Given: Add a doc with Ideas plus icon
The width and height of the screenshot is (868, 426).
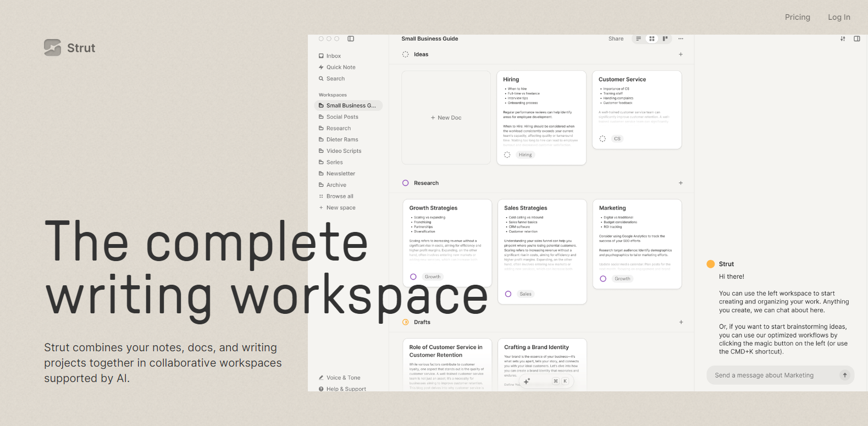Looking at the screenshot, I should pos(681,54).
